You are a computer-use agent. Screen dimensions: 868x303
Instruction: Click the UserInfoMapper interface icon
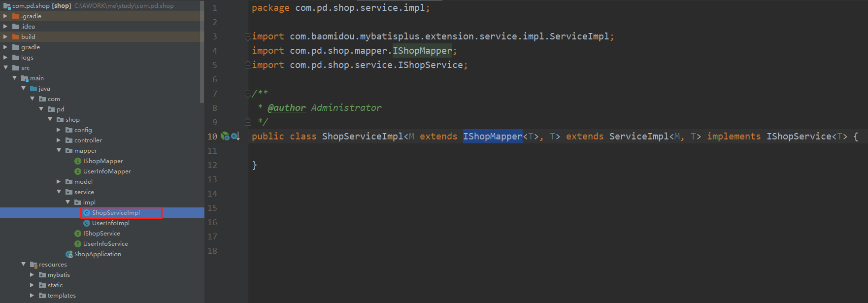click(x=78, y=171)
